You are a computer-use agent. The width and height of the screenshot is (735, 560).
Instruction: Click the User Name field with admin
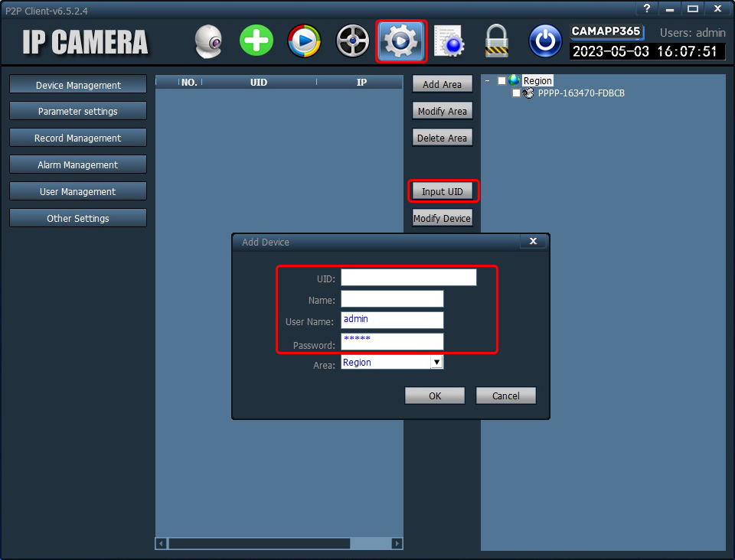click(392, 321)
